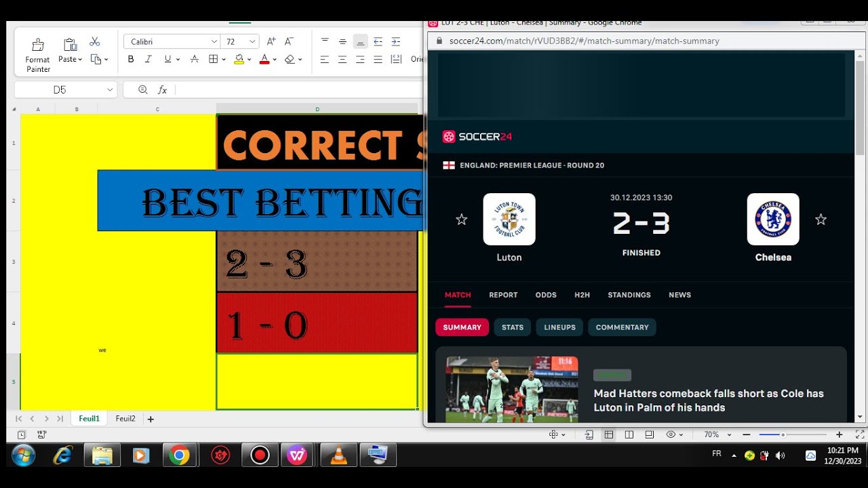Click the distributed alignment icon
The height and width of the screenshot is (488, 868).
pyautogui.click(x=396, y=60)
